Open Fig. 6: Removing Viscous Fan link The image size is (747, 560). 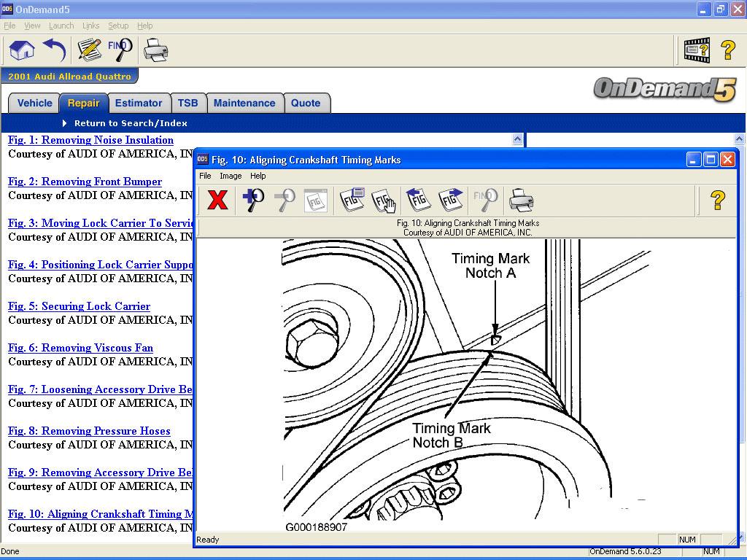pos(80,348)
